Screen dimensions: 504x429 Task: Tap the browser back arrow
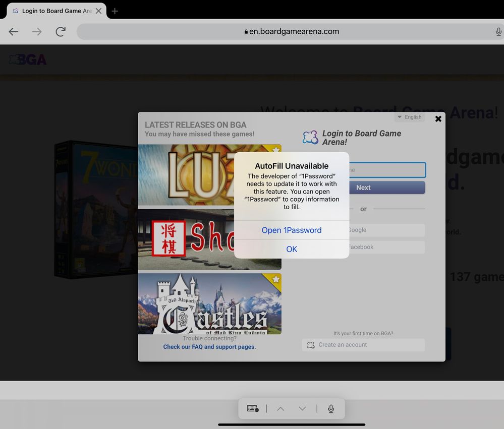point(14,31)
